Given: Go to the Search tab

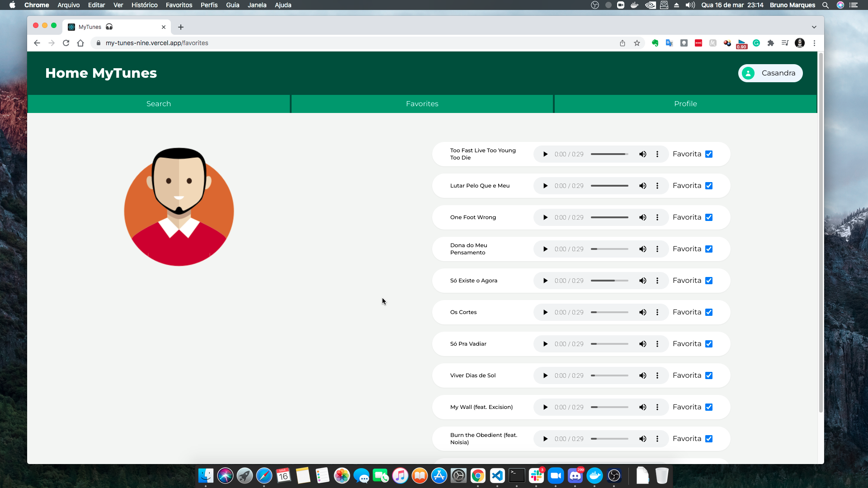Looking at the screenshot, I should tap(159, 104).
